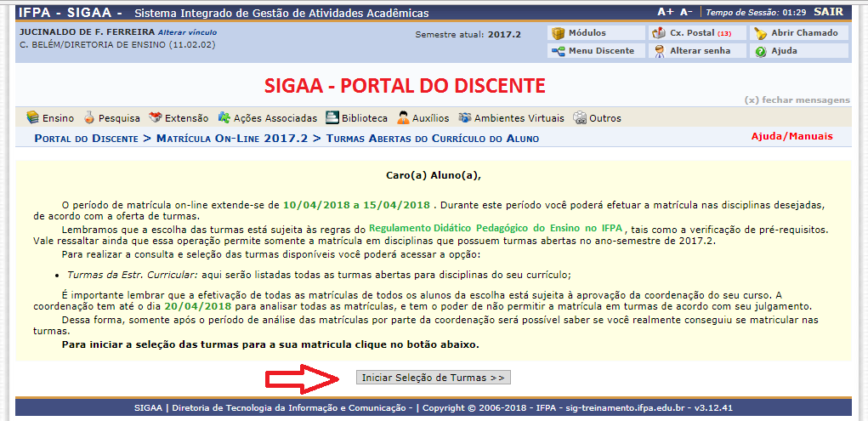Click the Pesquisa flask icon
This screenshot has width=868, height=421.
[x=89, y=117]
